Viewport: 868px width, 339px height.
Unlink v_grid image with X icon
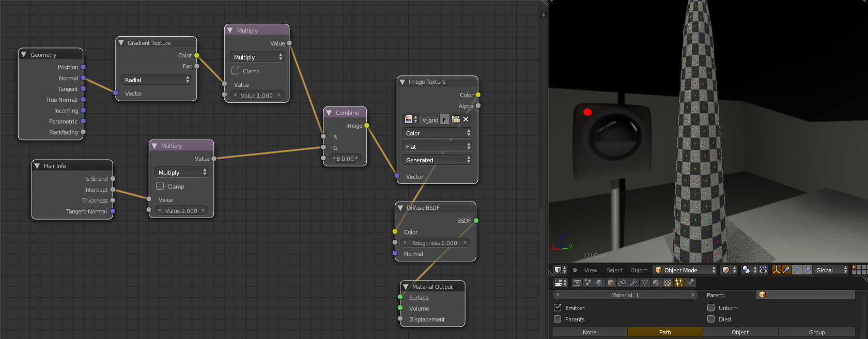coord(466,119)
